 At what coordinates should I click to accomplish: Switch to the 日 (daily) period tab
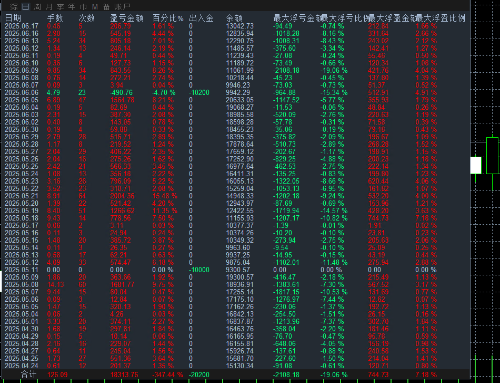(x=26, y=6)
